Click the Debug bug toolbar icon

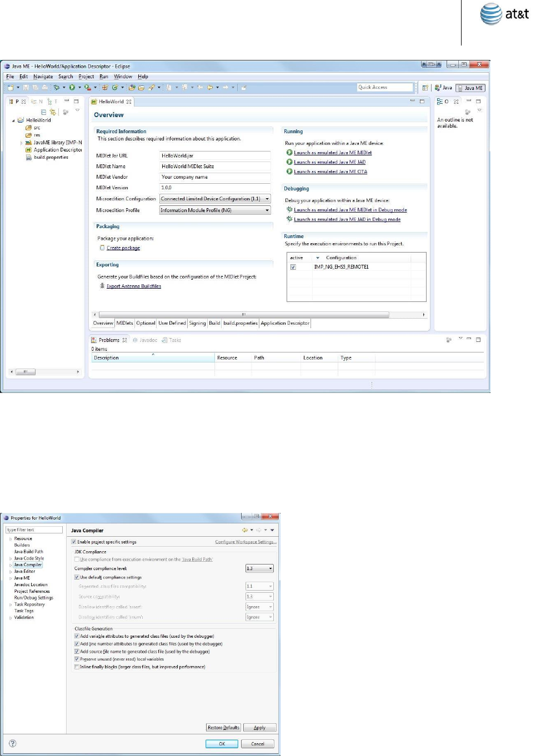tap(56, 87)
